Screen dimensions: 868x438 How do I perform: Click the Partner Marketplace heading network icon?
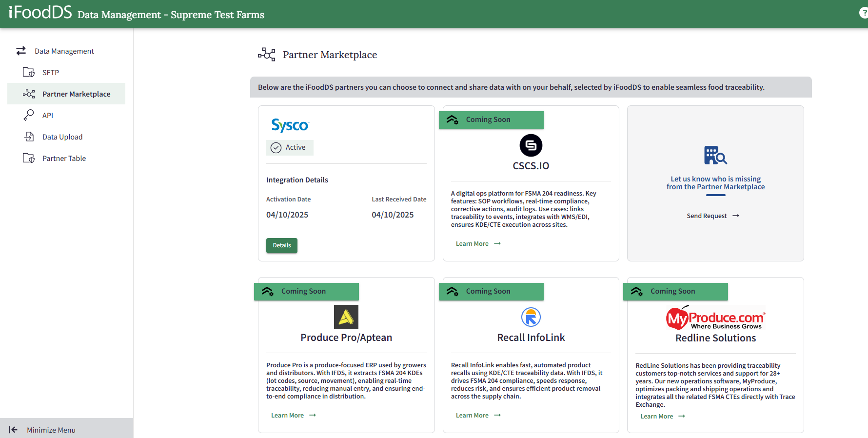[x=267, y=54]
